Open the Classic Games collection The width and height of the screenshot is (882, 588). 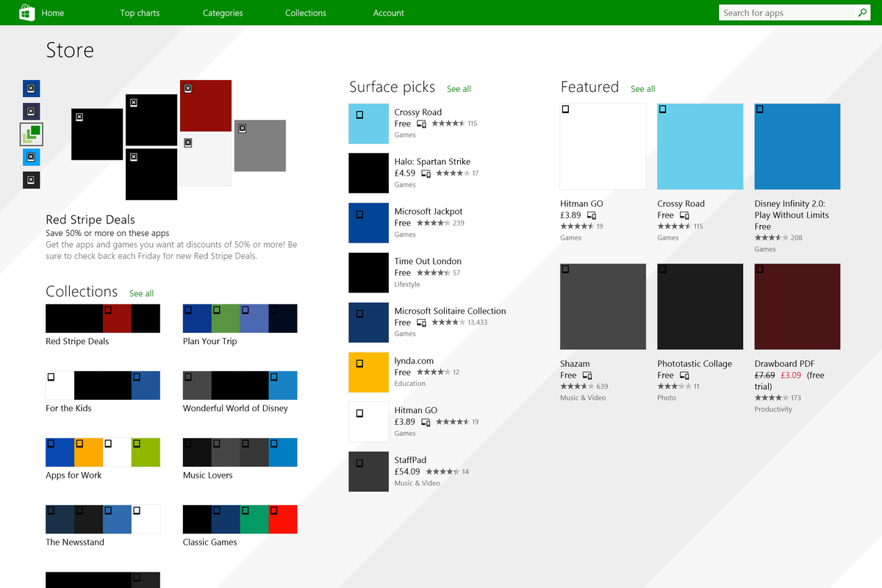(240, 526)
